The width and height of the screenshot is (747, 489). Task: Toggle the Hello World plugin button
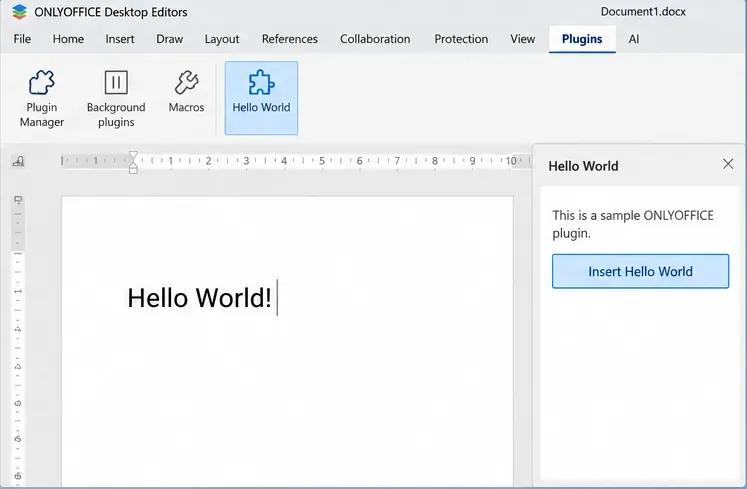click(x=261, y=98)
